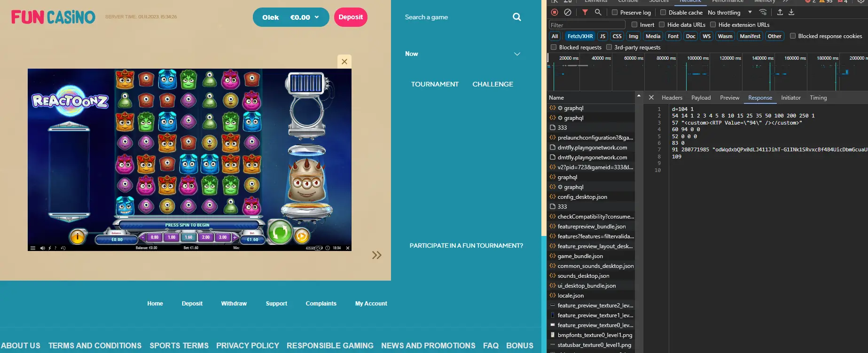The height and width of the screenshot is (353, 868).
Task: Check Blocked requests checkbox
Action: pyautogui.click(x=554, y=47)
